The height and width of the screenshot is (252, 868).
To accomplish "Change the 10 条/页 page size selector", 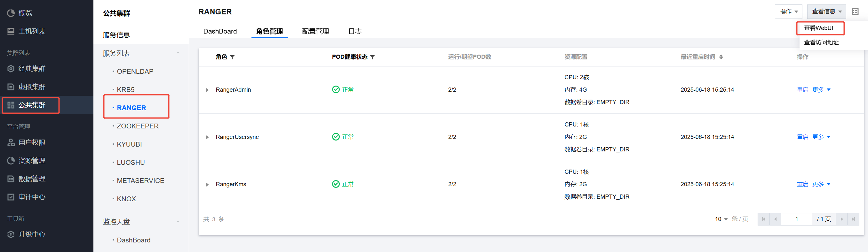I will point(721,219).
